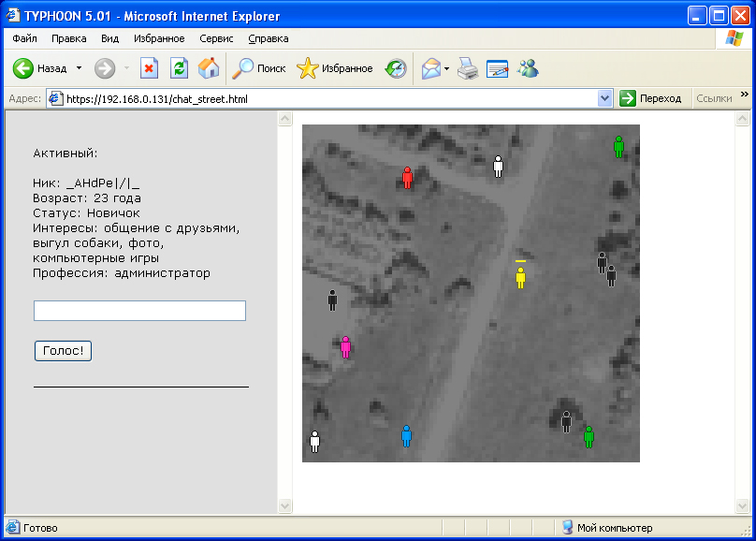Open Поиск search from the toolbar

coord(259,68)
